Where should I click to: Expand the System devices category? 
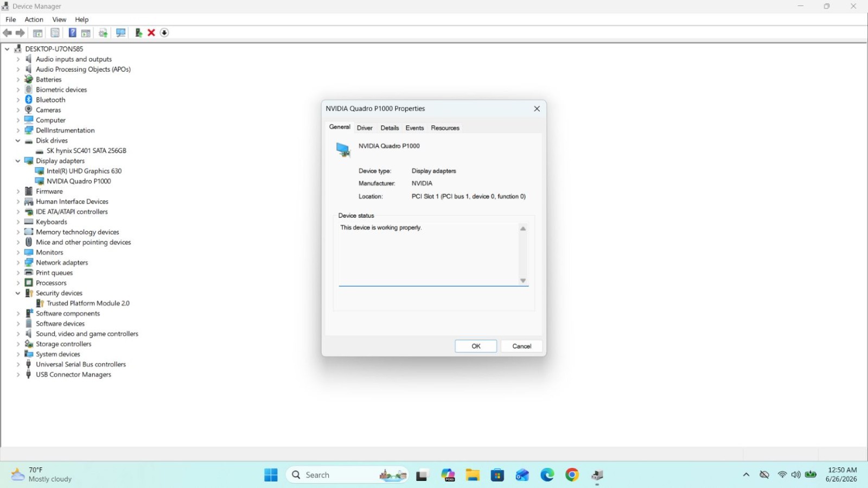pos(18,354)
